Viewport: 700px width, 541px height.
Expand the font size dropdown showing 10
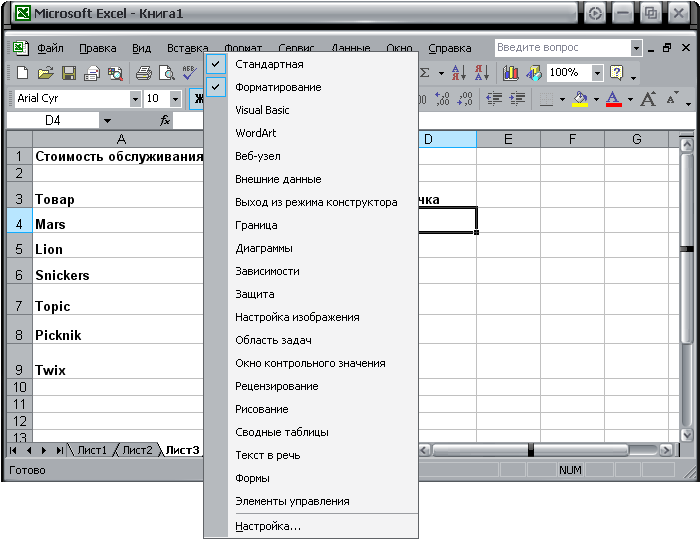175,99
